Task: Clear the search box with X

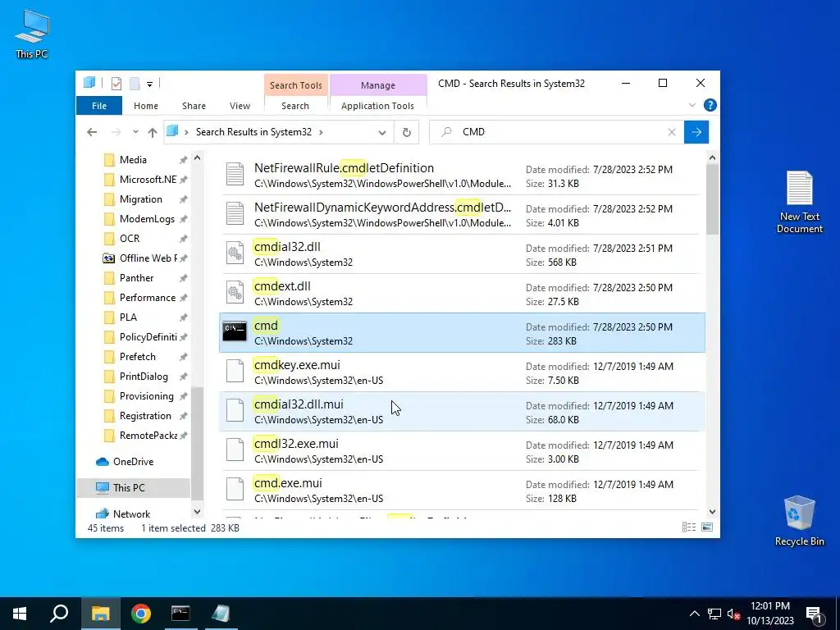Action: click(x=672, y=132)
